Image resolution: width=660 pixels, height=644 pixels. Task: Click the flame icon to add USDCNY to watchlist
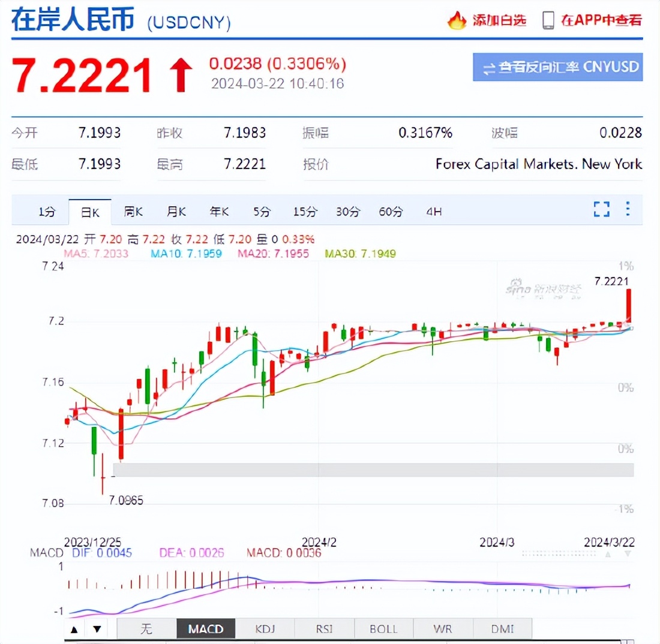[x=457, y=20]
